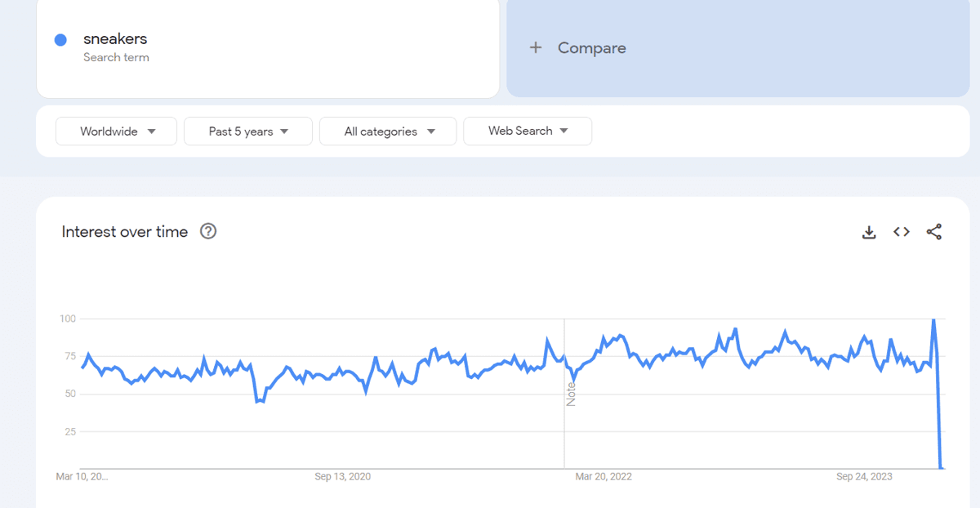Click the Note marker on the chart

point(571,394)
